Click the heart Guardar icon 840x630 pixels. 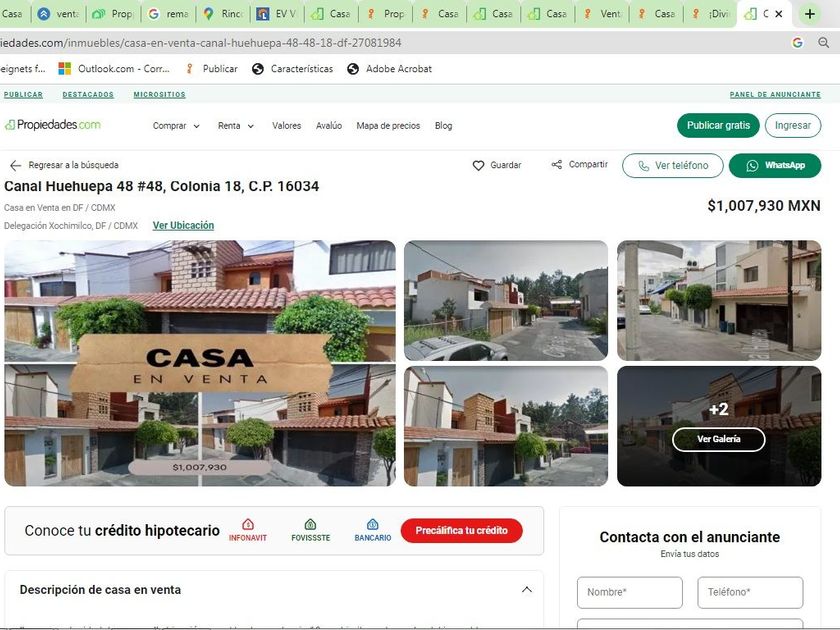(x=478, y=166)
